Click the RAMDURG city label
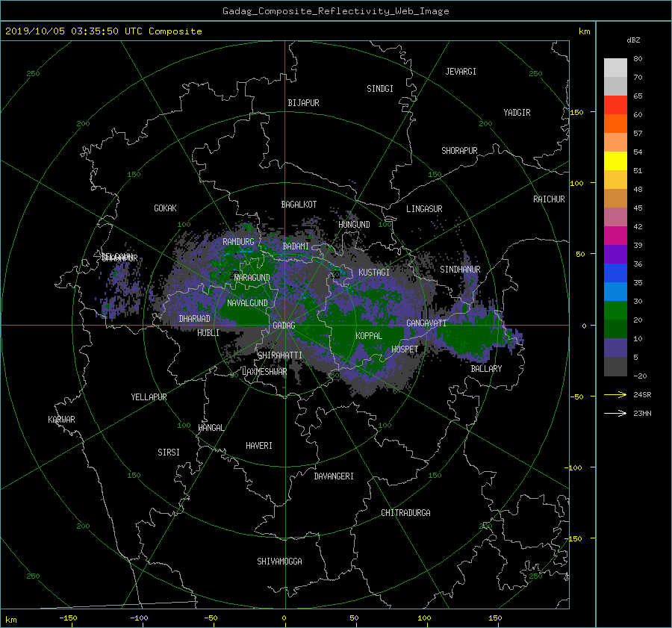This screenshot has width=672, height=628. 238,242
